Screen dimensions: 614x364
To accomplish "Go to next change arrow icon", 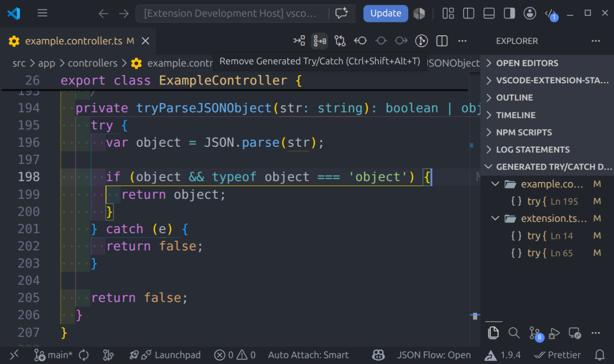I will coord(401,40).
